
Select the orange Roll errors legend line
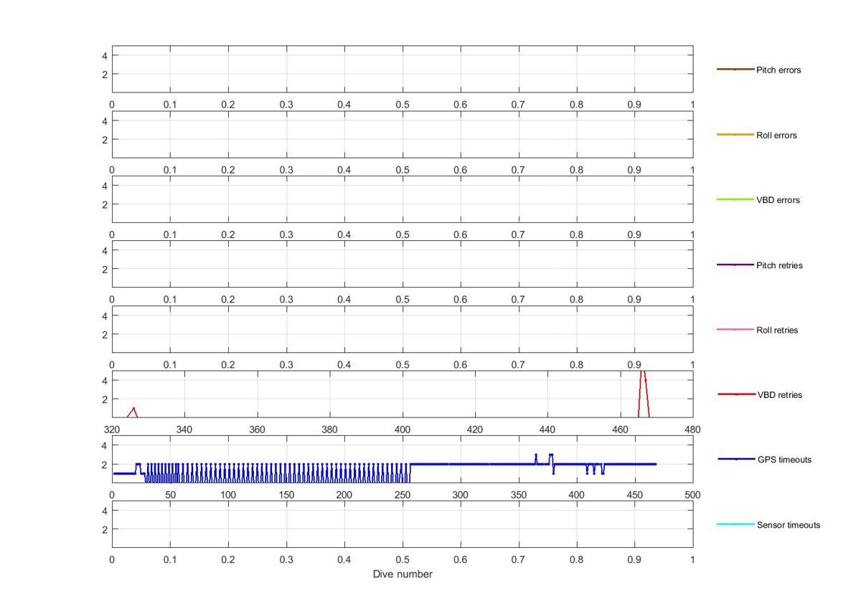(x=735, y=135)
